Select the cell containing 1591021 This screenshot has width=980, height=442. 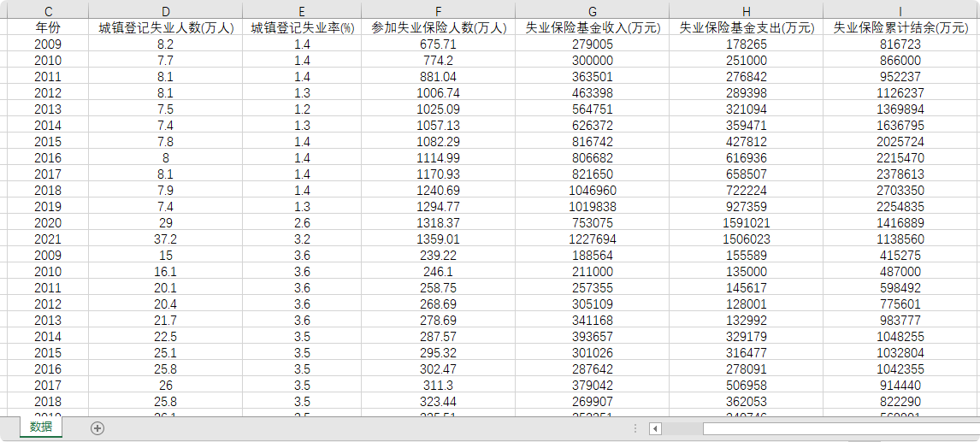click(747, 222)
